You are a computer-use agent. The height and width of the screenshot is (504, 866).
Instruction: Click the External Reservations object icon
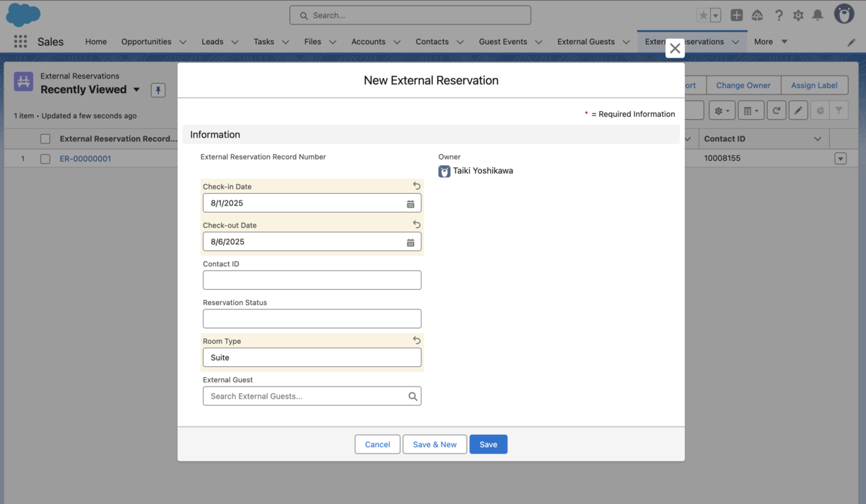point(24,81)
